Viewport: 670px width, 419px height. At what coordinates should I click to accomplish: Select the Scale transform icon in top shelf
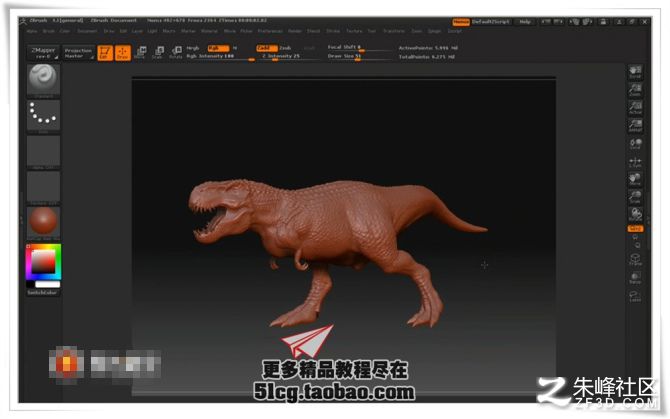click(158, 53)
